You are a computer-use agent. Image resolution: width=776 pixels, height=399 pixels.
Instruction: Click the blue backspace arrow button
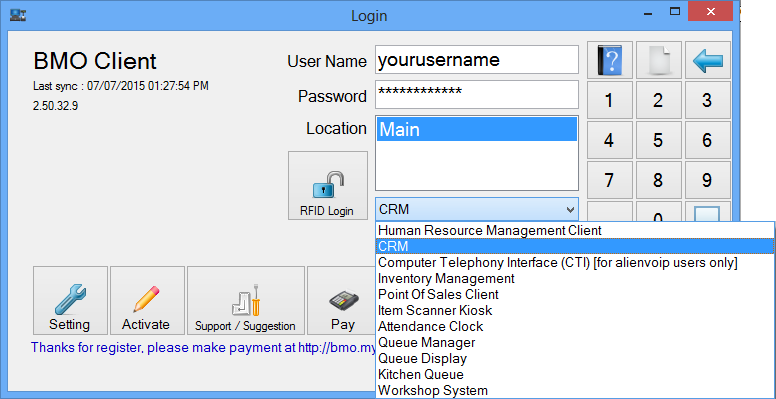708,60
